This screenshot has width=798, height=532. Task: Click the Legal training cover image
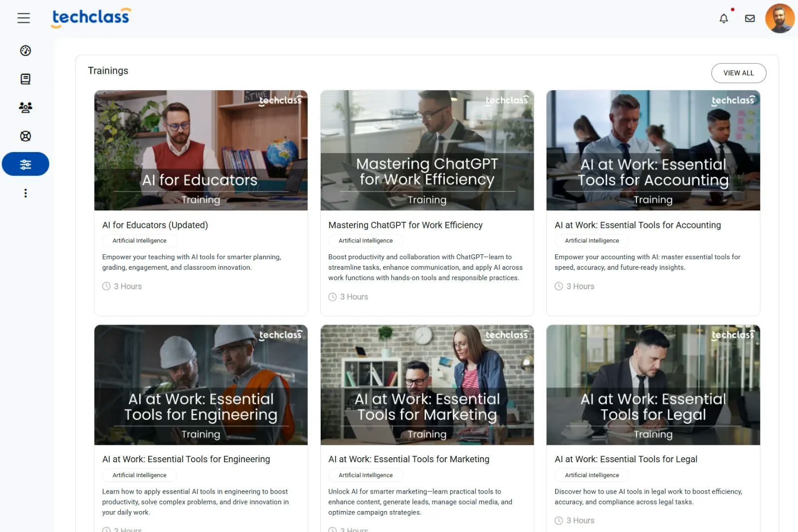[653, 385]
